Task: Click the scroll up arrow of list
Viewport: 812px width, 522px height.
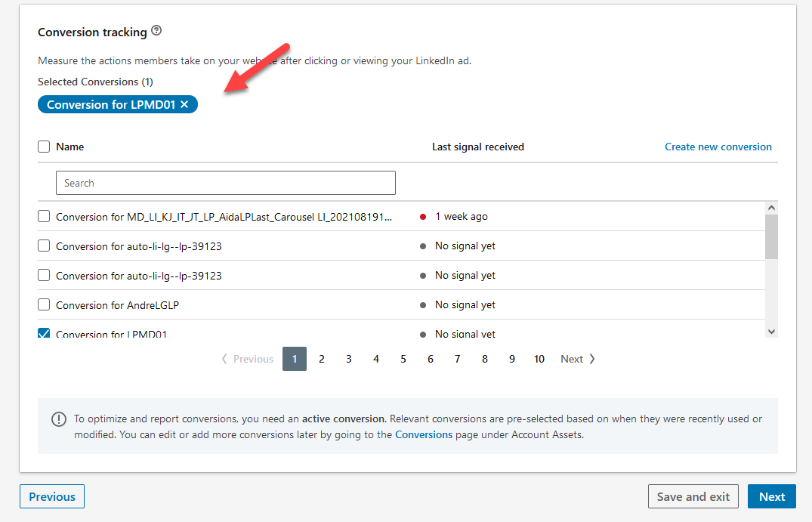Action: point(771,208)
